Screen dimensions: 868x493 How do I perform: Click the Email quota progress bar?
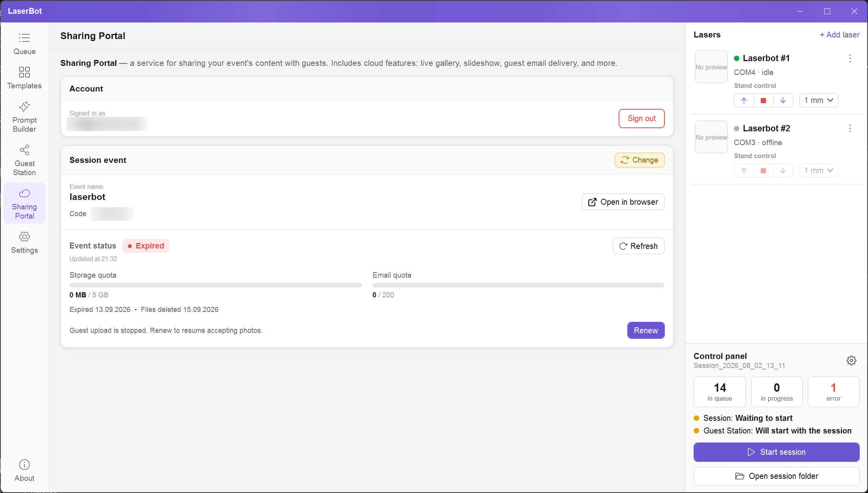click(518, 285)
